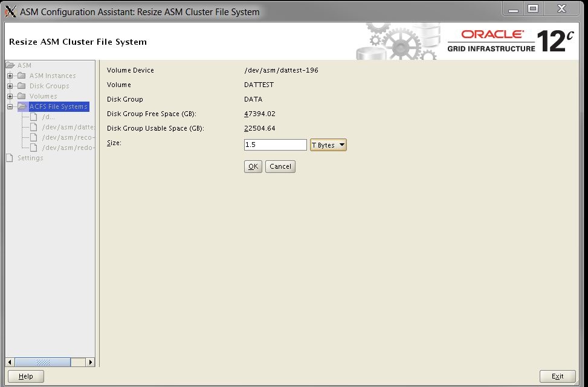
Task: Click the right arrow of tree scrollbar
Action: click(x=91, y=362)
